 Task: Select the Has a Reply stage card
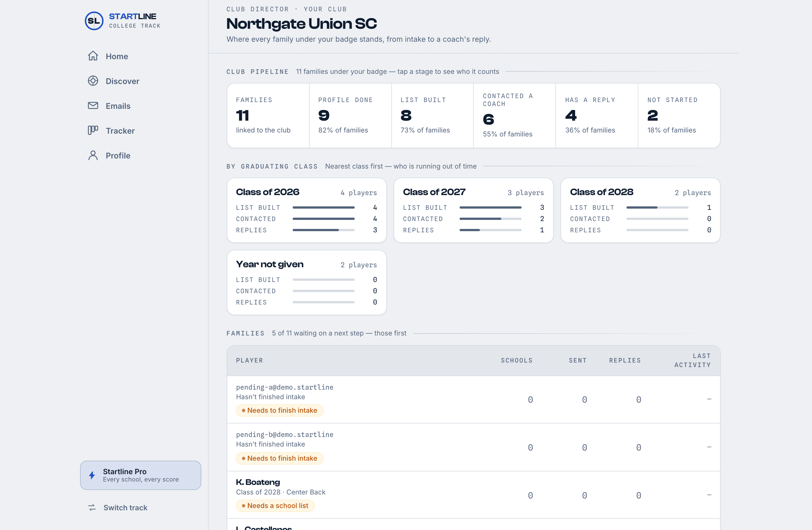[597, 116]
